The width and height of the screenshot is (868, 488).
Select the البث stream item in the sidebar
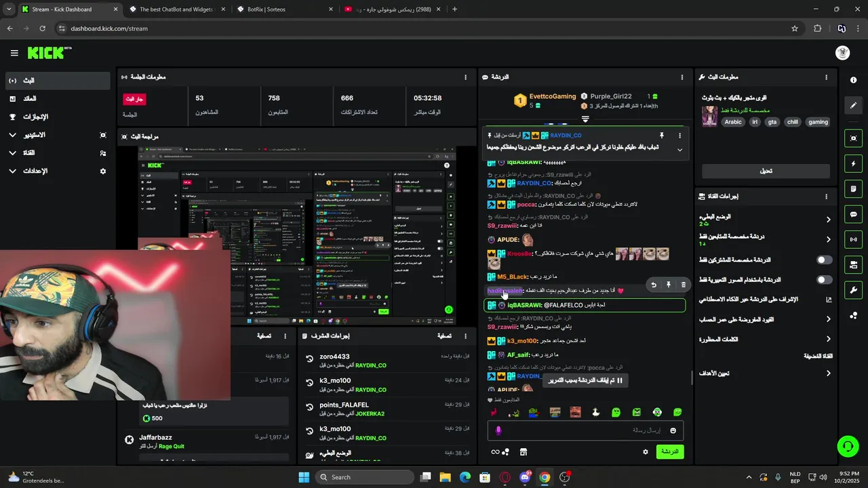pos(57,81)
